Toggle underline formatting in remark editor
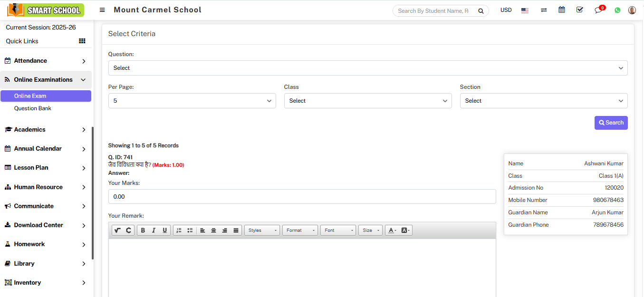Image resolution: width=644 pixels, height=297 pixels. click(x=165, y=230)
